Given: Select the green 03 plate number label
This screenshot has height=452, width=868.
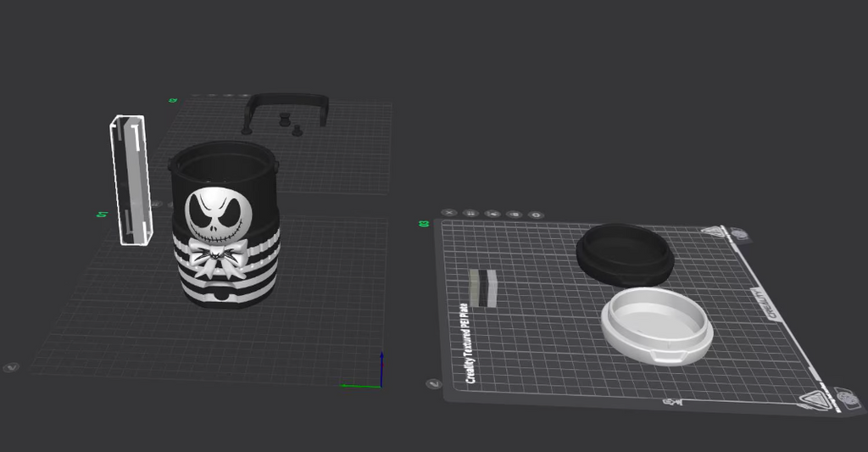Looking at the screenshot, I should pos(424,224).
